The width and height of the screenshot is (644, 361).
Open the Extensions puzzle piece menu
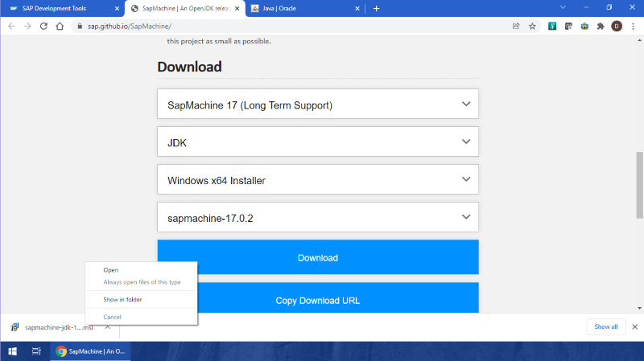point(601,27)
